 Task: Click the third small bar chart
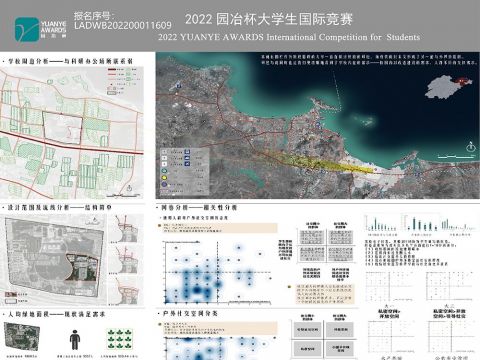pos(457,223)
